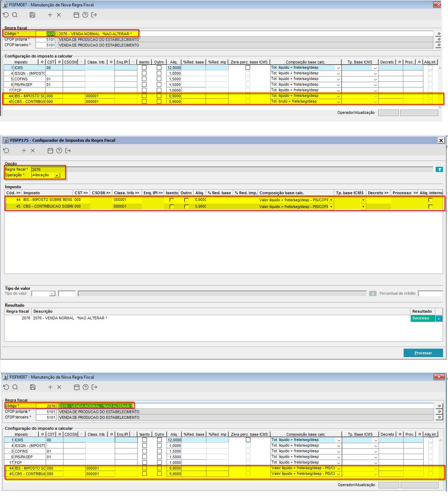Click the save disk icon in top FISFM087 toolbar
The height and width of the screenshot is (496, 448).
tap(32, 15)
